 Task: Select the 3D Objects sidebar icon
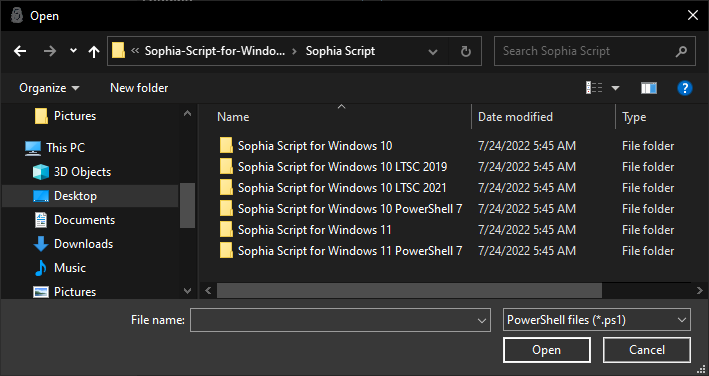point(41,172)
